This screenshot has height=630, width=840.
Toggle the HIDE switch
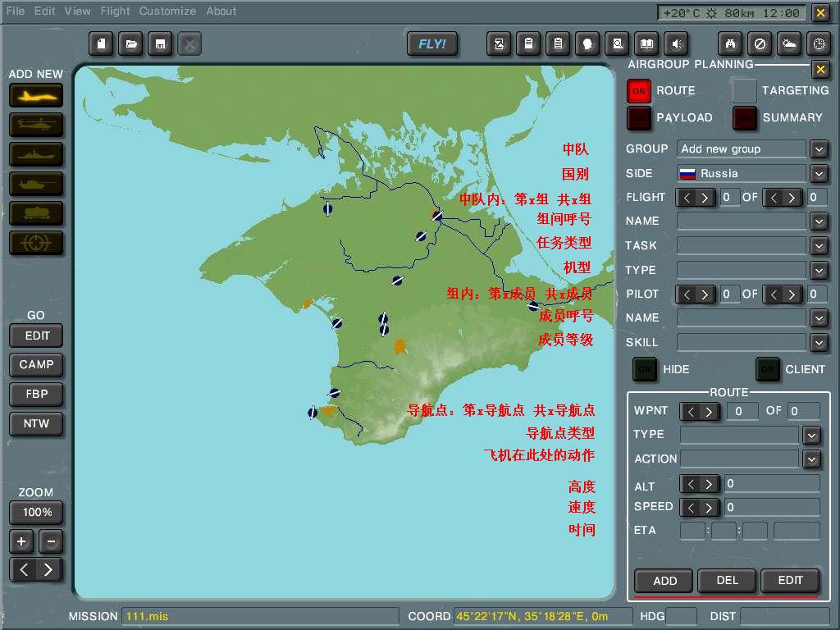pyautogui.click(x=645, y=370)
